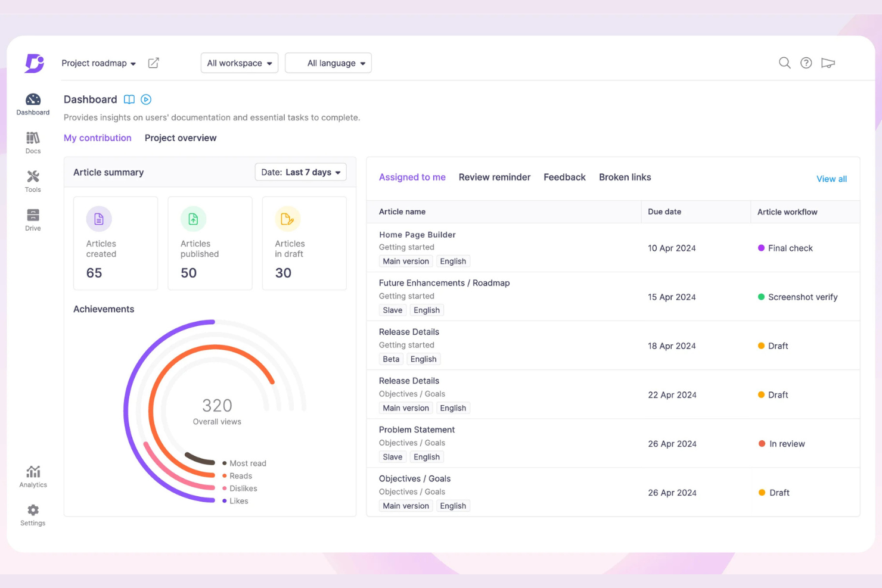Switch to the My contribution tab
The image size is (882, 588).
[x=98, y=138]
